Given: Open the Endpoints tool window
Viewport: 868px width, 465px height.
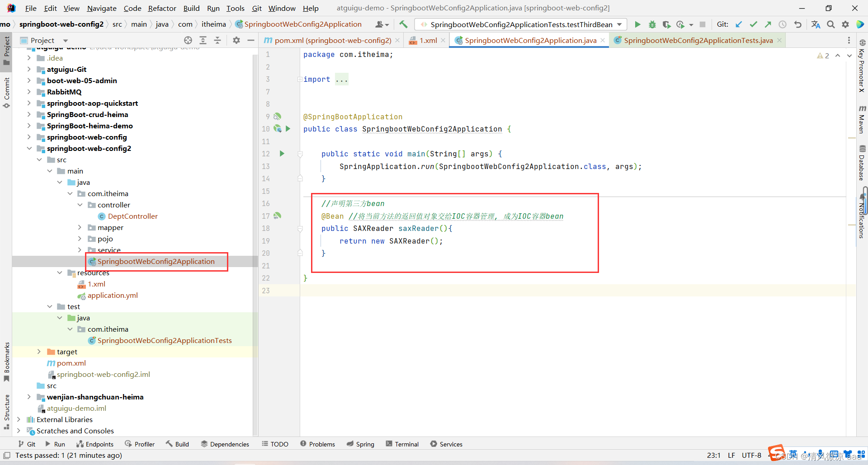Looking at the screenshot, I should click(x=94, y=444).
